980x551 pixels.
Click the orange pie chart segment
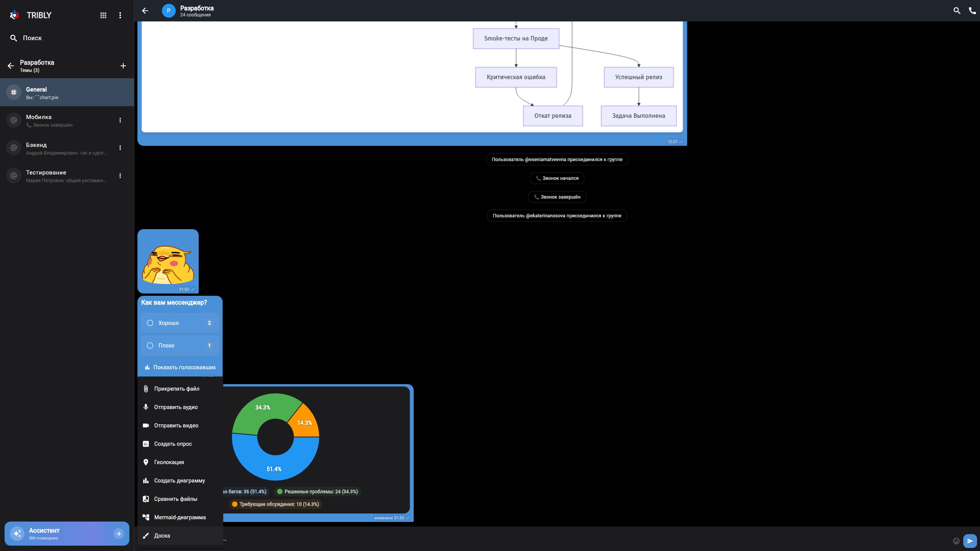(x=305, y=422)
